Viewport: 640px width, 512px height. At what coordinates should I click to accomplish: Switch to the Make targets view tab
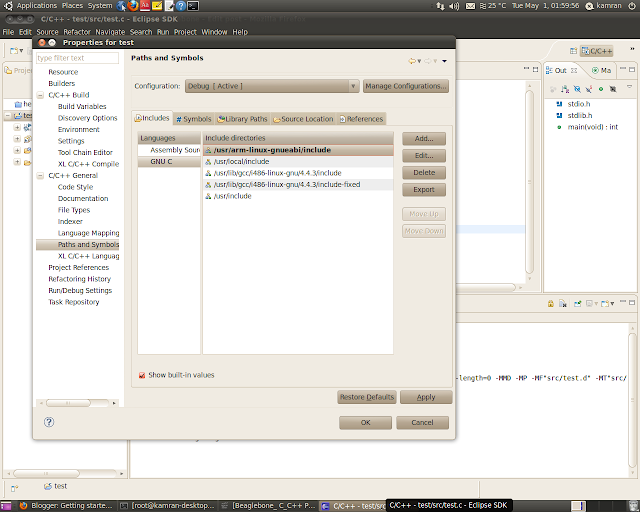(602, 70)
